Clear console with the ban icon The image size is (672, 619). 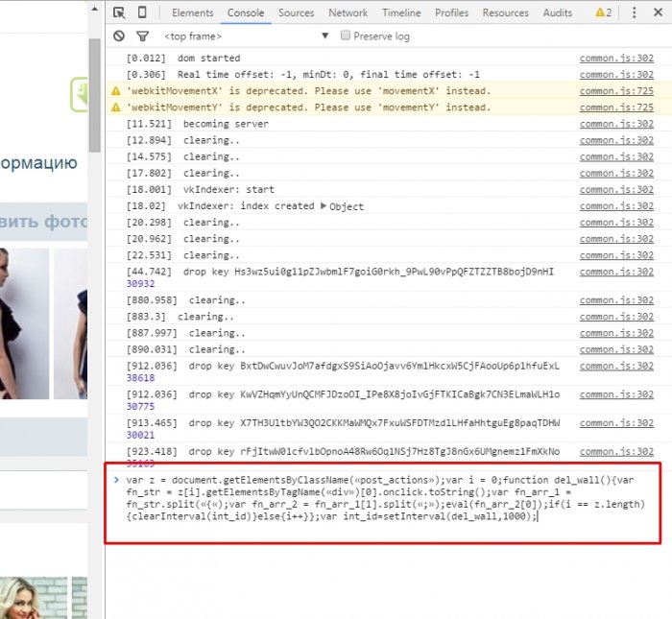click(x=119, y=36)
